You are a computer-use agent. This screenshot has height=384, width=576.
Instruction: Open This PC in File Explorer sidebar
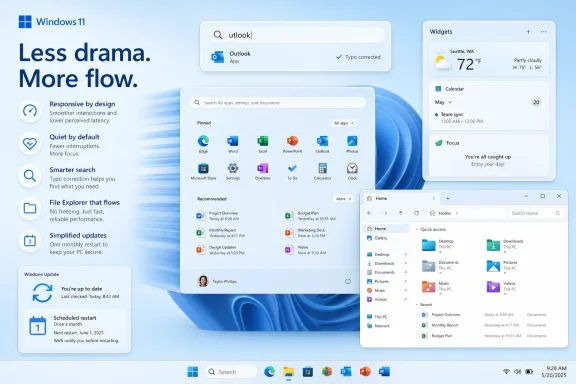[x=377, y=316]
